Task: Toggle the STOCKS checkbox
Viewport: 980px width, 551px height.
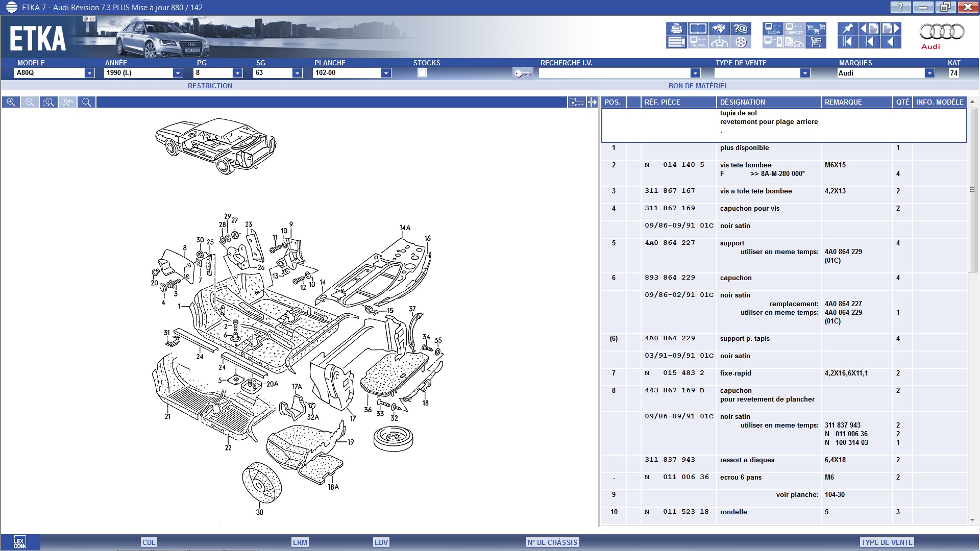Action: 422,73
